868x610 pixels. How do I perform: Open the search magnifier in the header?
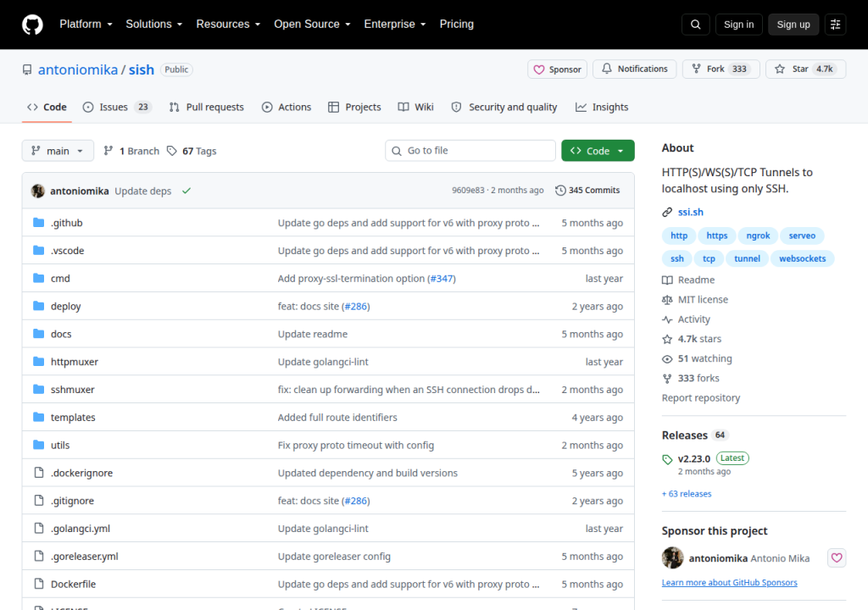(x=695, y=25)
